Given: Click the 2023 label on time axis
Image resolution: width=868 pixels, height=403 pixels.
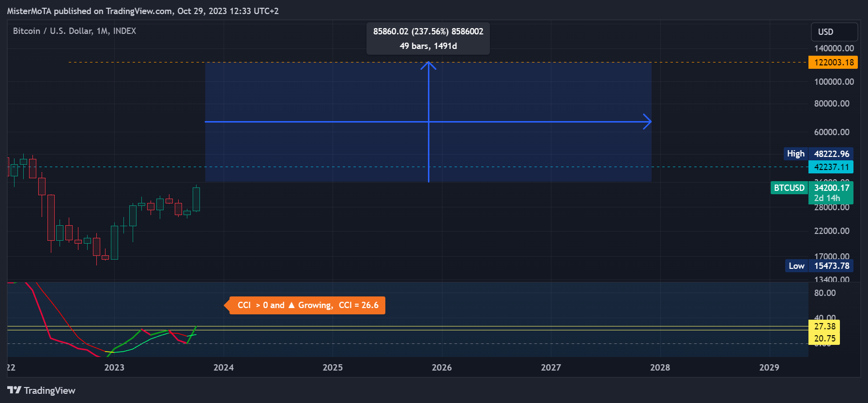Looking at the screenshot, I should [x=114, y=368].
